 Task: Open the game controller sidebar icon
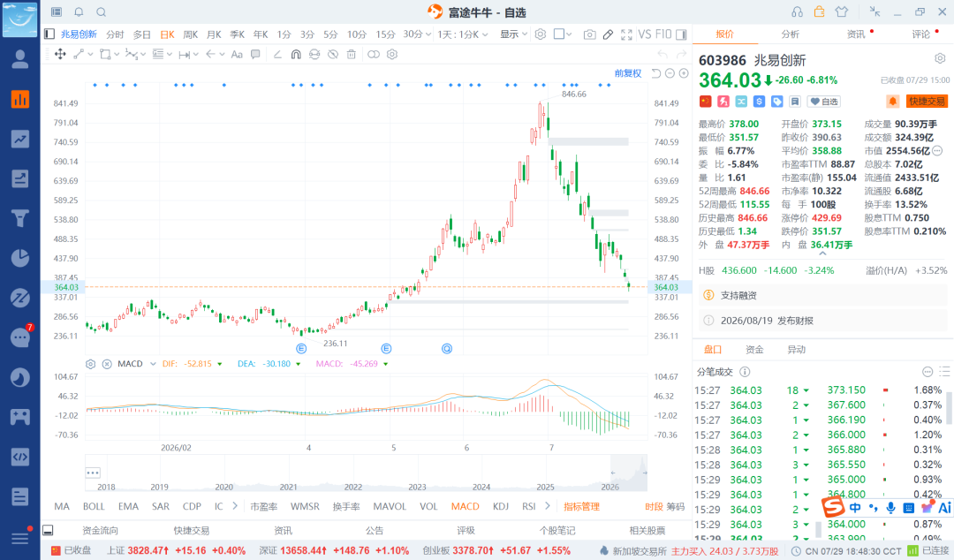point(20,417)
